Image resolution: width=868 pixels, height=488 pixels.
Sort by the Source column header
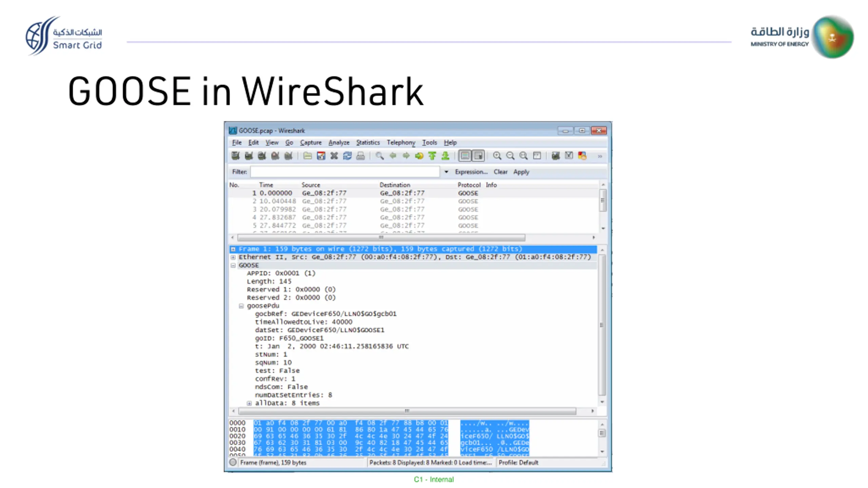311,185
